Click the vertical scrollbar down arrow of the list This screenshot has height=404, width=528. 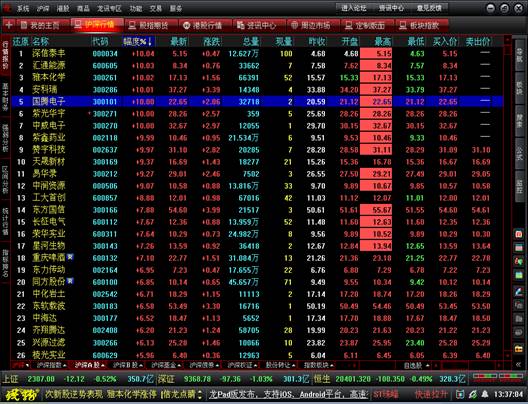tap(508, 356)
